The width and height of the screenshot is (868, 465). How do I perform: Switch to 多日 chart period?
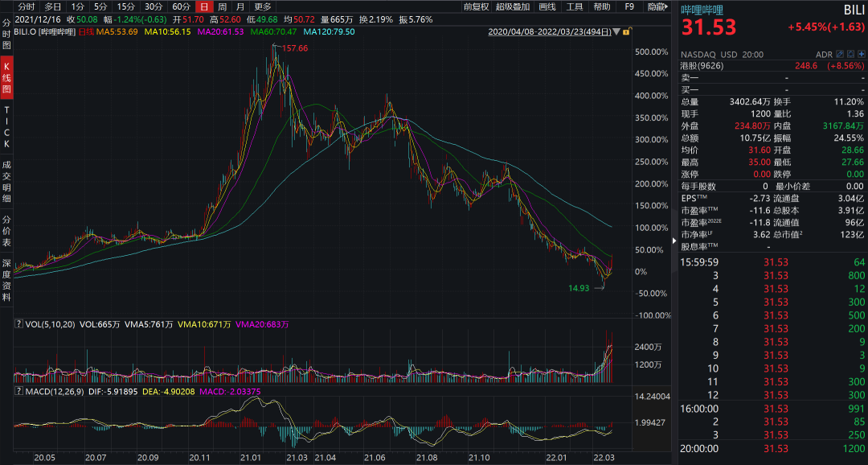53,6
